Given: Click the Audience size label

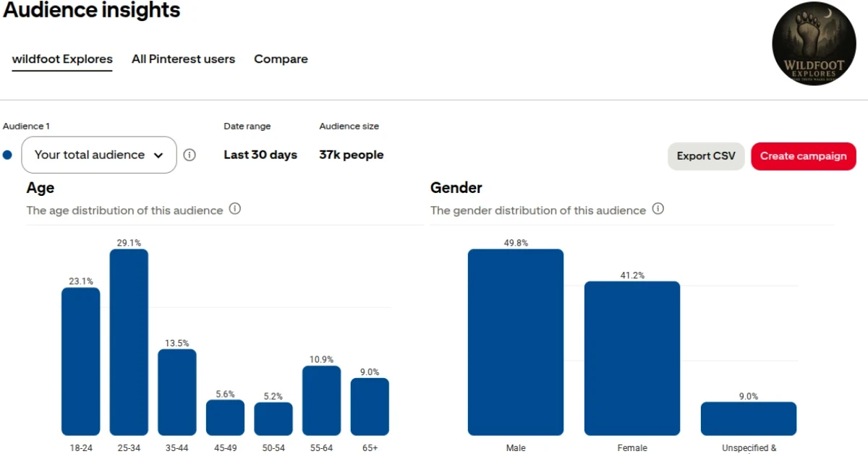Looking at the screenshot, I should [349, 126].
